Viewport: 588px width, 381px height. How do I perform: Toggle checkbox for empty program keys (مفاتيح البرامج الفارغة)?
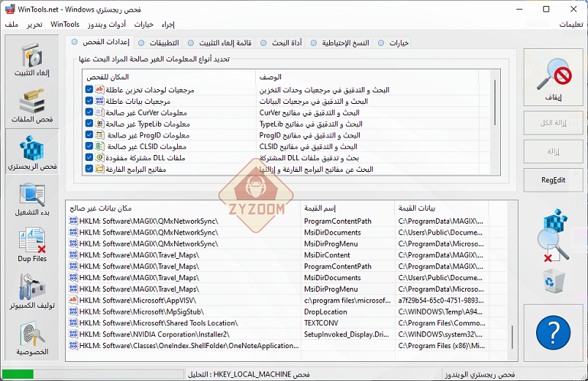[89, 169]
